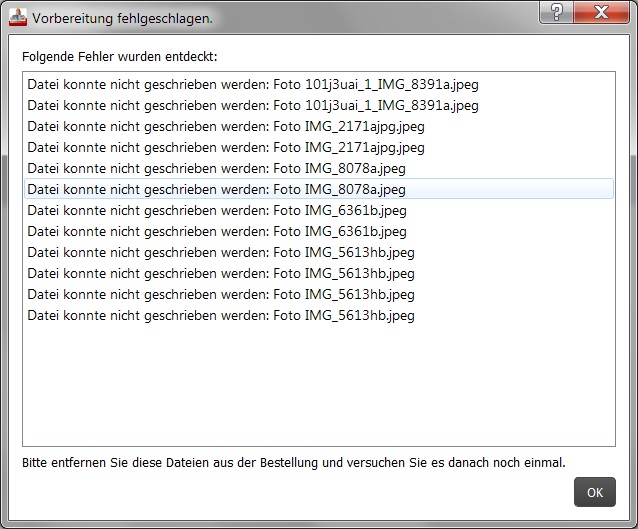Select the second IMG_6361b.jpeg error row
Screen dimensions: 638x529
(319, 231)
